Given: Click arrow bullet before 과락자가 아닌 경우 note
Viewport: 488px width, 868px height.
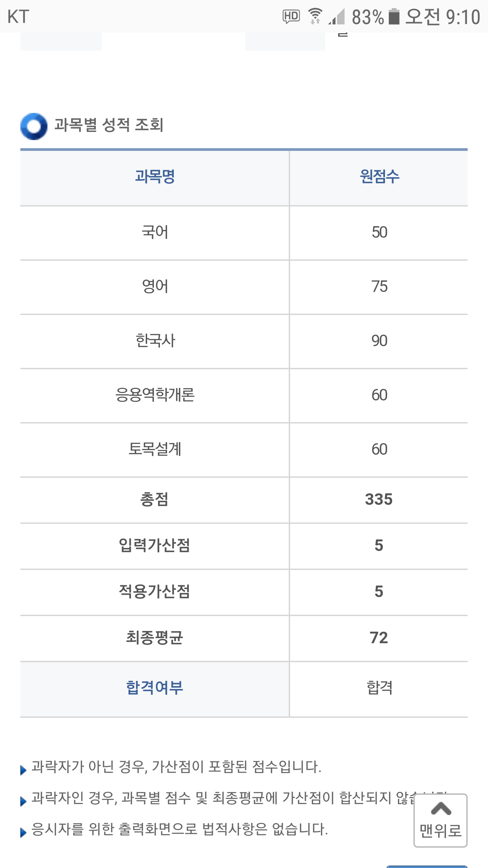Looking at the screenshot, I should point(23,770).
